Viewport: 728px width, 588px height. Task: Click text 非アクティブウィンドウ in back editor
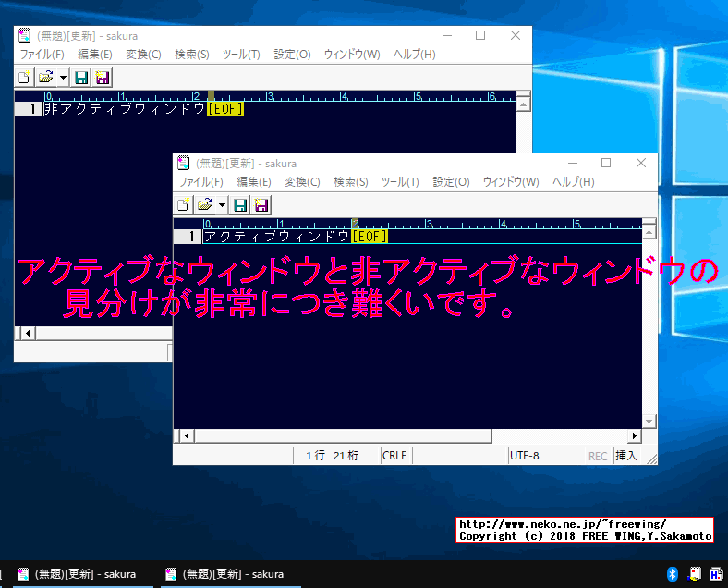(x=126, y=109)
